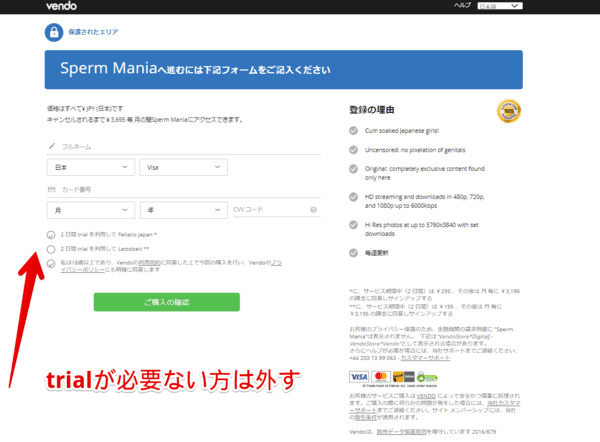Click the Interac Online logo

(403, 377)
